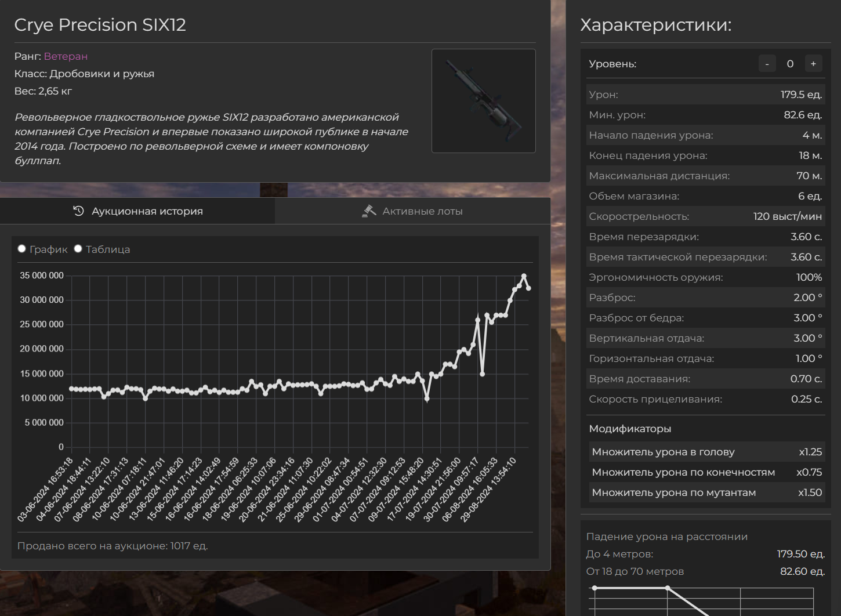Image resolution: width=841 pixels, height=616 pixels.
Task: Click the sharp dip point at 15 000 000
Action: click(483, 374)
